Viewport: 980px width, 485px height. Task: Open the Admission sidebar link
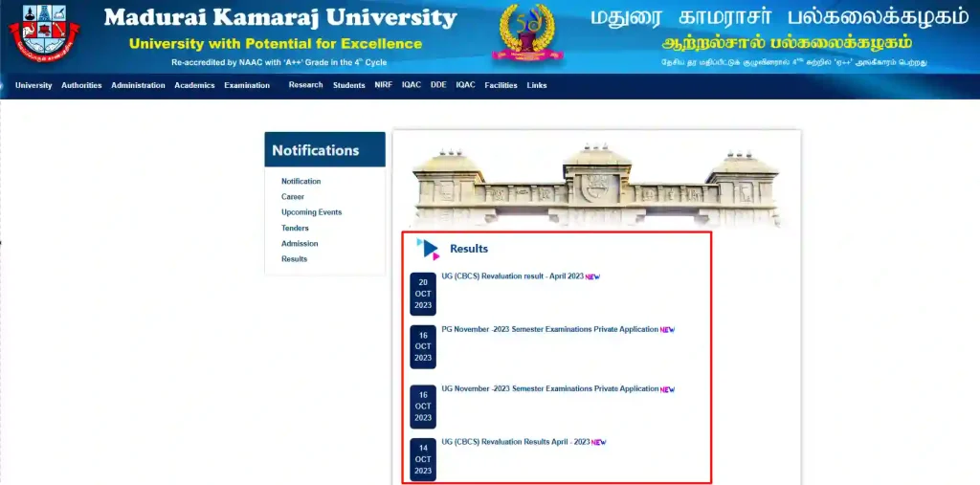[x=300, y=244]
